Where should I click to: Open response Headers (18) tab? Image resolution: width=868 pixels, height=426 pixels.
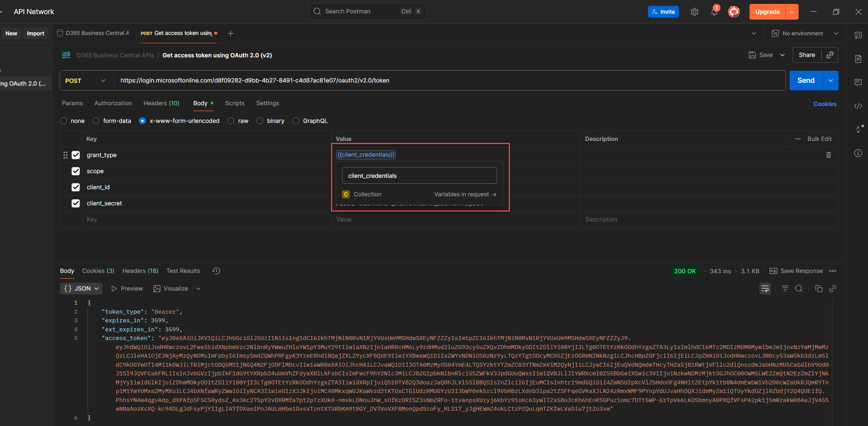pyautogui.click(x=140, y=271)
